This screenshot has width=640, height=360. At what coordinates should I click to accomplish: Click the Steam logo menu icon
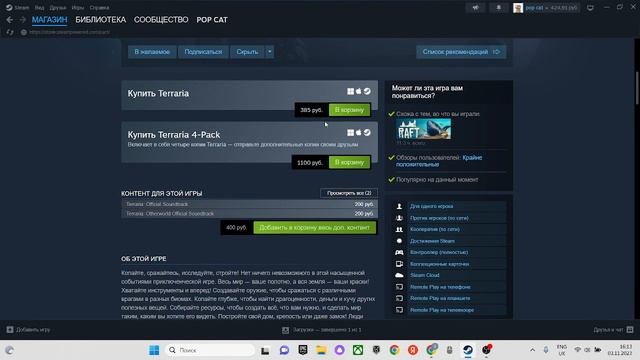(x=9, y=7)
